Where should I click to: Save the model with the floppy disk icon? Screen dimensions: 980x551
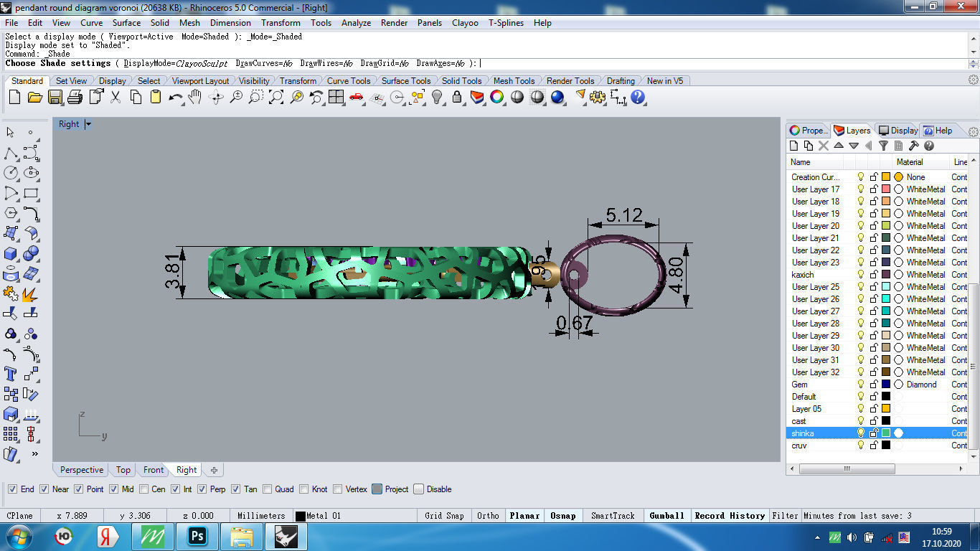tap(55, 97)
